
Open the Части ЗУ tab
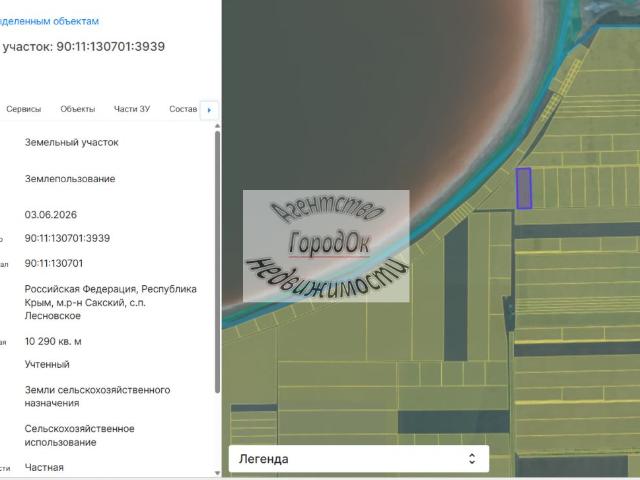[x=132, y=109]
